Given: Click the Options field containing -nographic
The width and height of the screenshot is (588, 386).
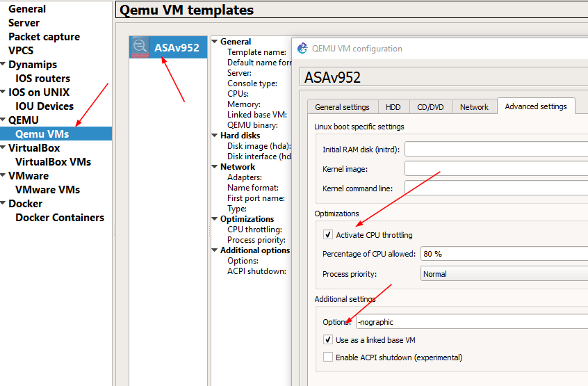Looking at the screenshot, I should click(x=472, y=322).
